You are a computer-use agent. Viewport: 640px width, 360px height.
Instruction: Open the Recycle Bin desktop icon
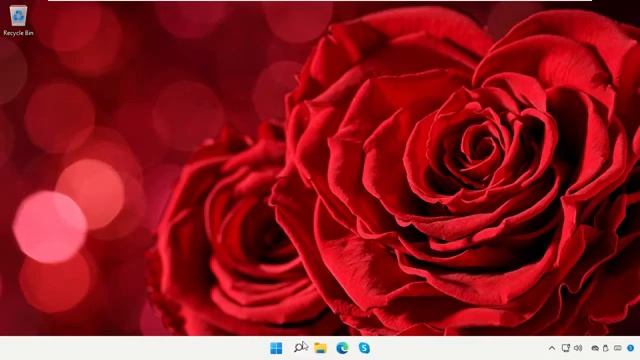point(18,20)
